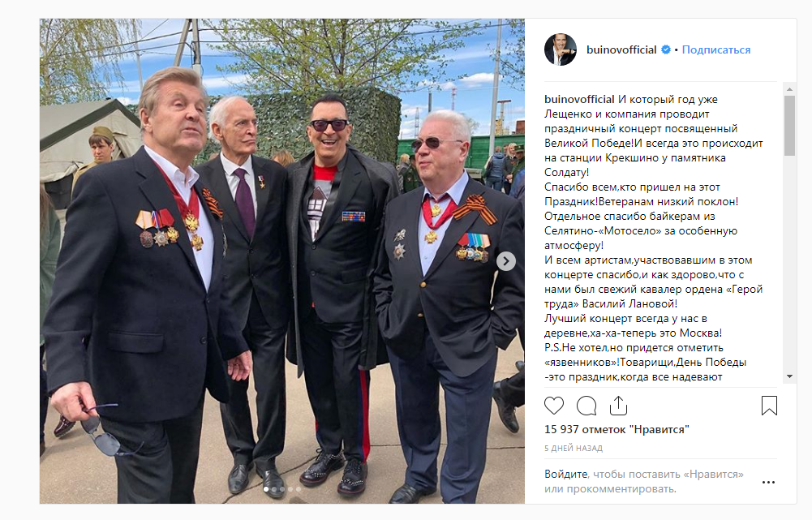This screenshot has width=812, height=520.
Task: Click the verified badge next to buinovofficial
Action: click(666, 49)
